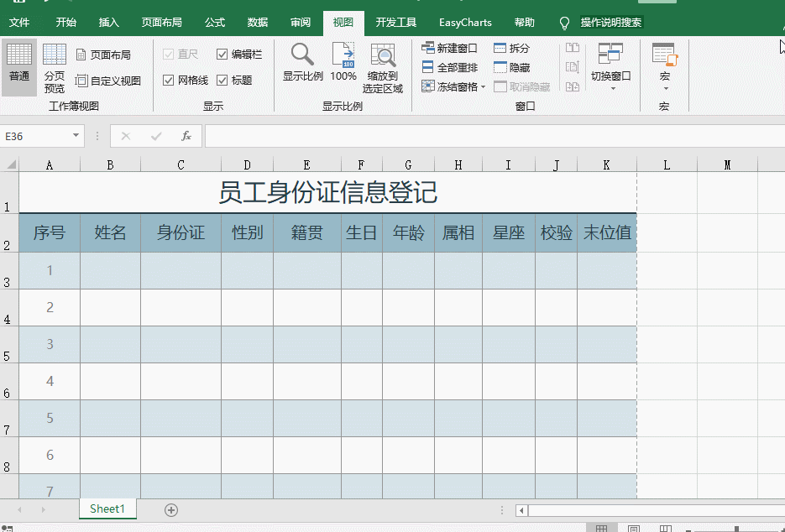Open the 冻结窗格 dropdown
The width and height of the screenshot is (785, 532).
[453, 86]
